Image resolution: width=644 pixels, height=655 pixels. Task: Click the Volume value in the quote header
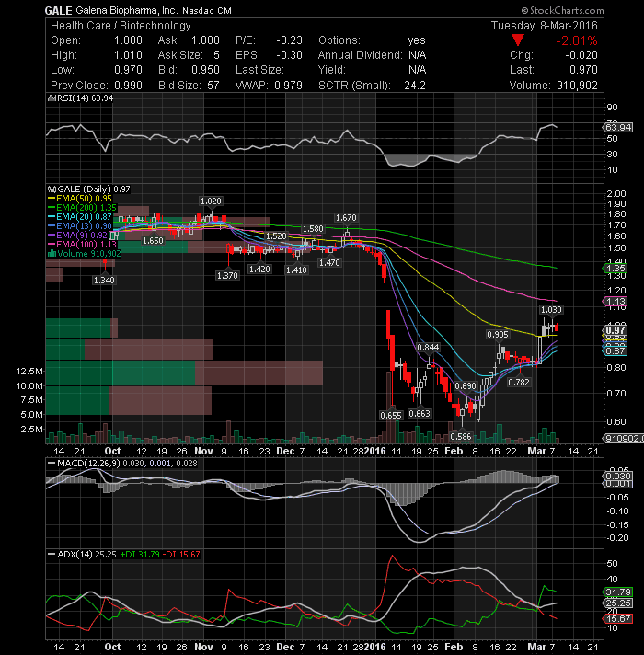(x=577, y=86)
